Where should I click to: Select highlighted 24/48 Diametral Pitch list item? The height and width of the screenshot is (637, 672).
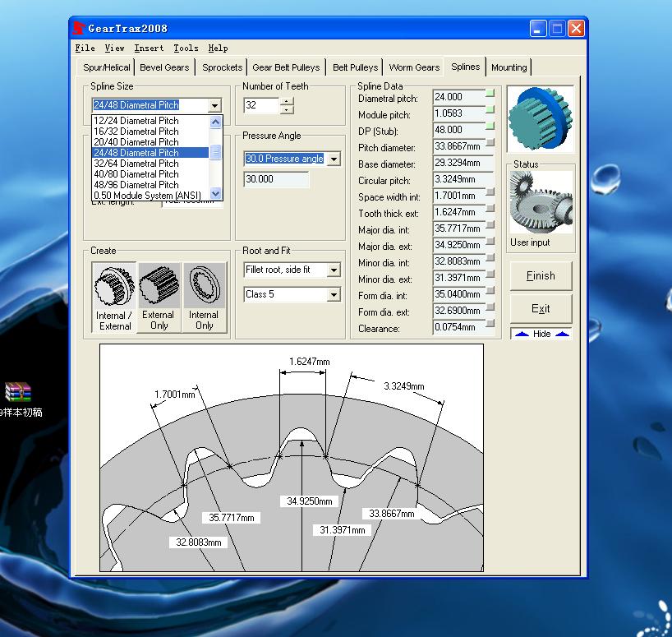(x=150, y=153)
